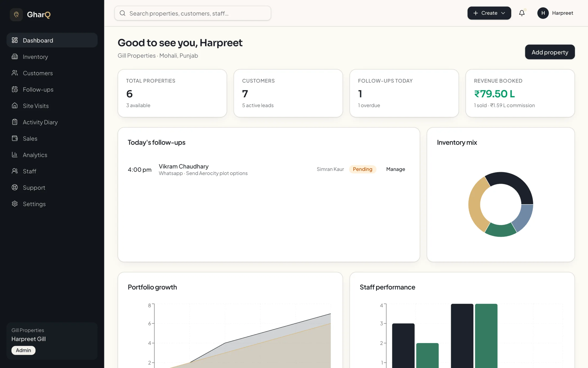Screen dimensions: 588x368
Task: Open the Activity Diary page
Action: pos(52,122)
